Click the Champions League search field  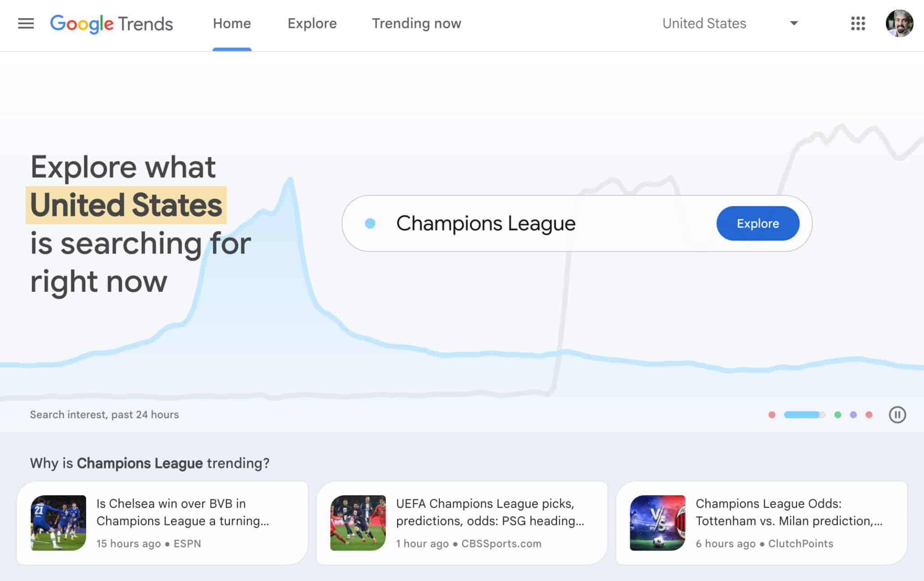point(541,223)
